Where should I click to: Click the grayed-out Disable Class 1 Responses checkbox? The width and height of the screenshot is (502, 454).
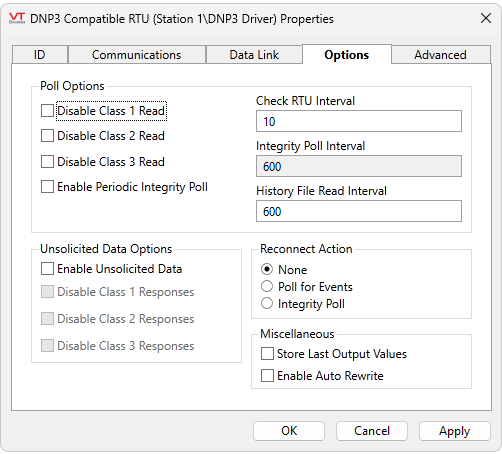[x=47, y=292]
